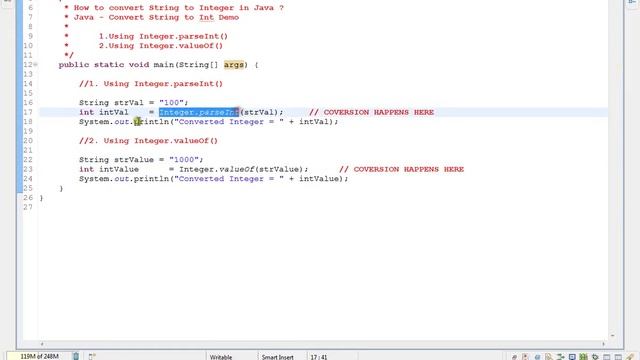The width and height of the screenshot is (640, 360).
Task: Click COVERSION HAPPENS HERE comment on line 23
Action: pos(401,169)
